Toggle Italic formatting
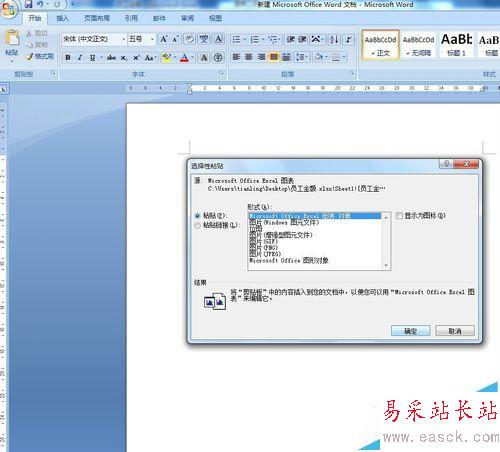Viewport: 500px width, 452px height. (80, 58)
